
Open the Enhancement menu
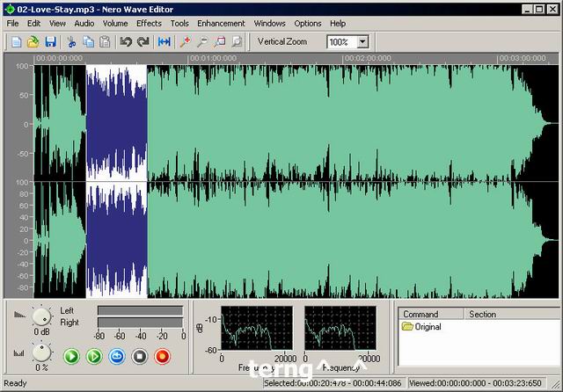221,24
